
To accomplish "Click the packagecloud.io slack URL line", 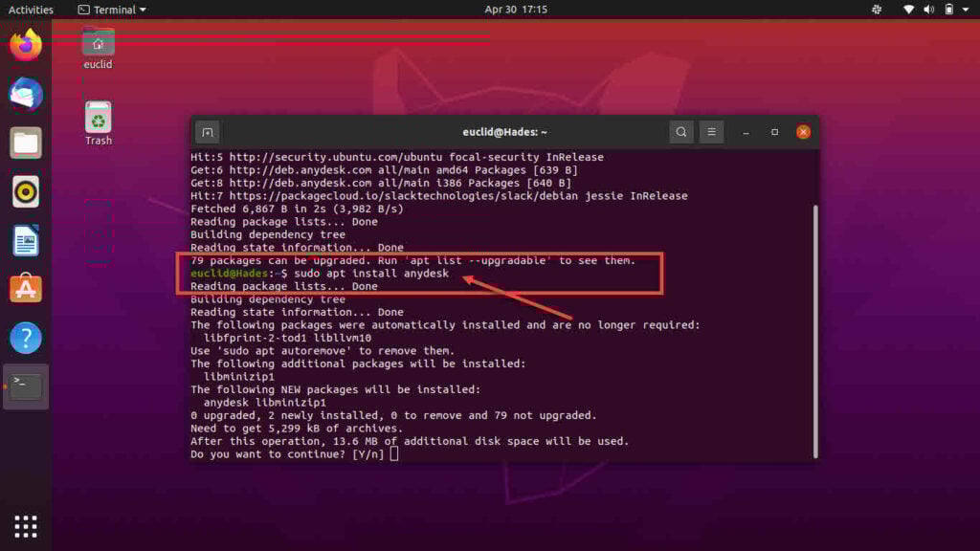I will (x=438, y=196).
